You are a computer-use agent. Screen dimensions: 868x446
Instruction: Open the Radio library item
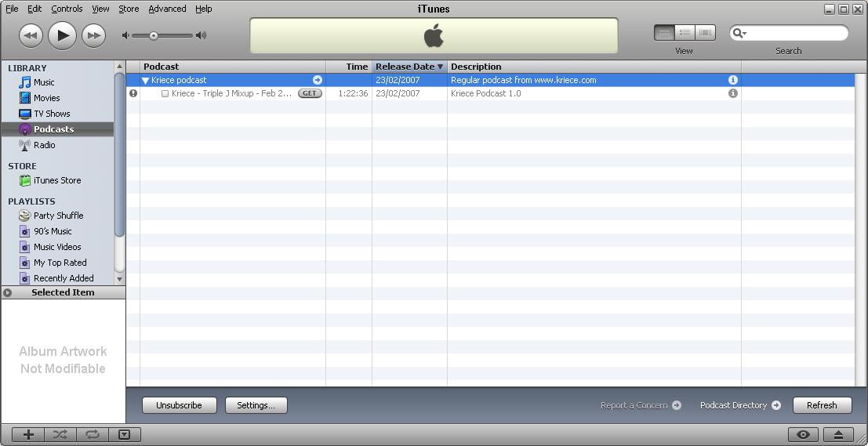44,145
